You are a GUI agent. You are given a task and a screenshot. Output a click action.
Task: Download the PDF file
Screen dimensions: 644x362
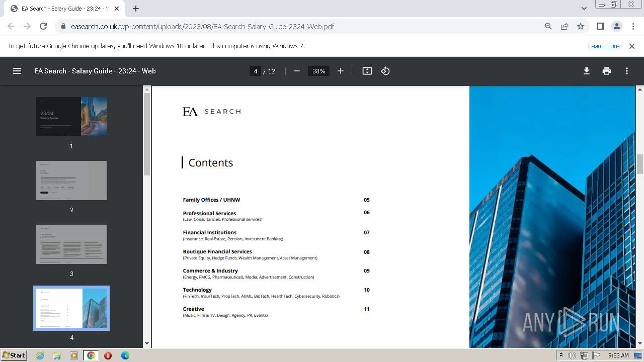[587, 71]
